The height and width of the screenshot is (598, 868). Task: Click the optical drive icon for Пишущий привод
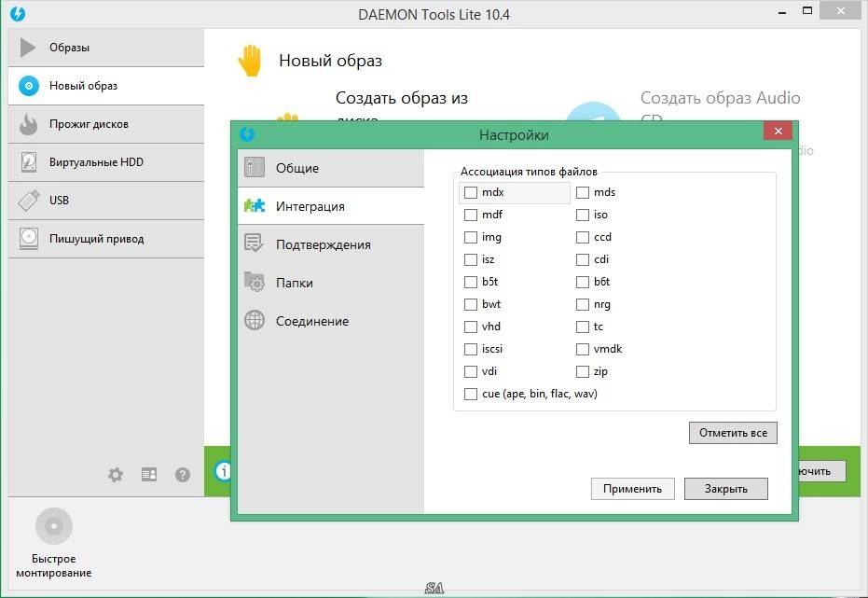[28, 239]
